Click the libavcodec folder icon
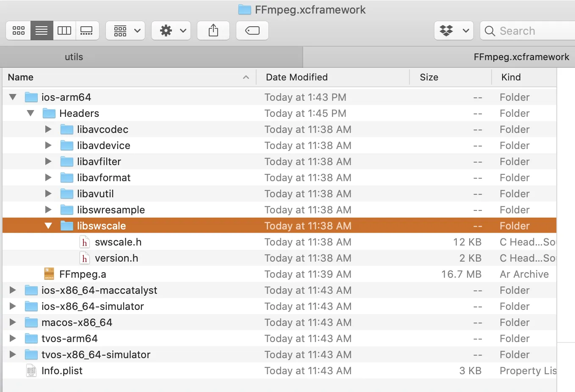The height and width of the screenshot is (392, 575). point(67,130)
